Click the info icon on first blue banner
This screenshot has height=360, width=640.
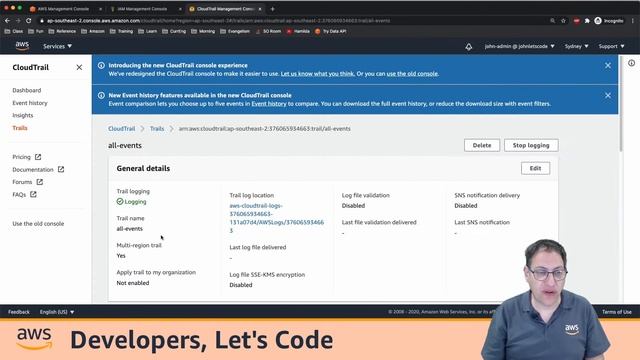[x=101, y=65]
